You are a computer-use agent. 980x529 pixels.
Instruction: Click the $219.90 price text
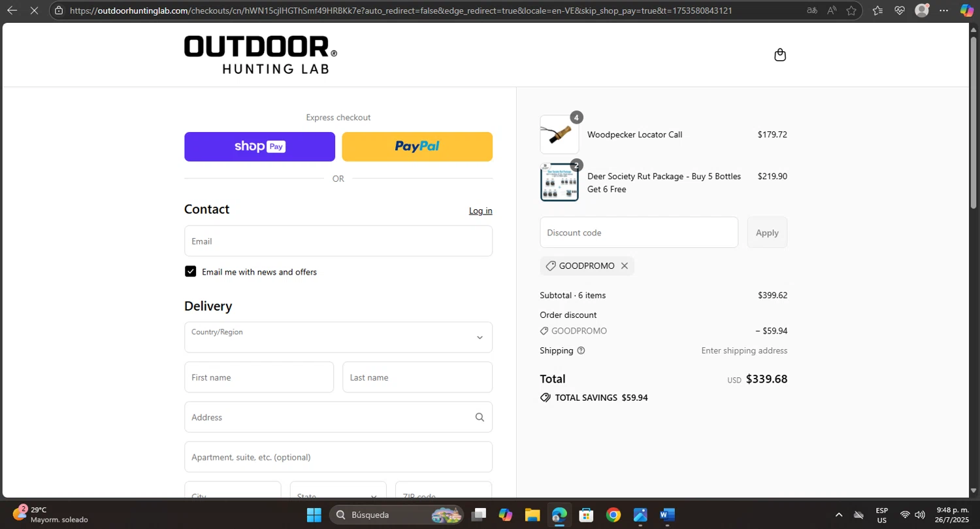click(772, 177)
